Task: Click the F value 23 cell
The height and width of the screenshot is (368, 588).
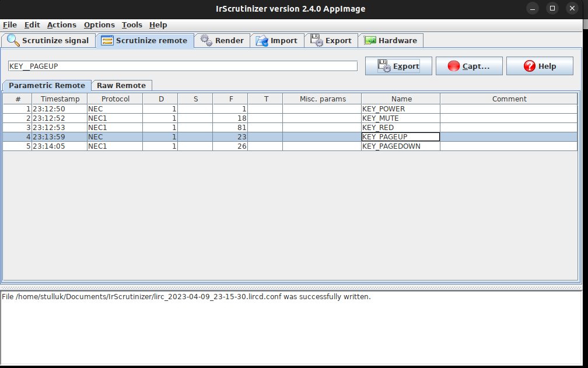Action: click(230, 137)
